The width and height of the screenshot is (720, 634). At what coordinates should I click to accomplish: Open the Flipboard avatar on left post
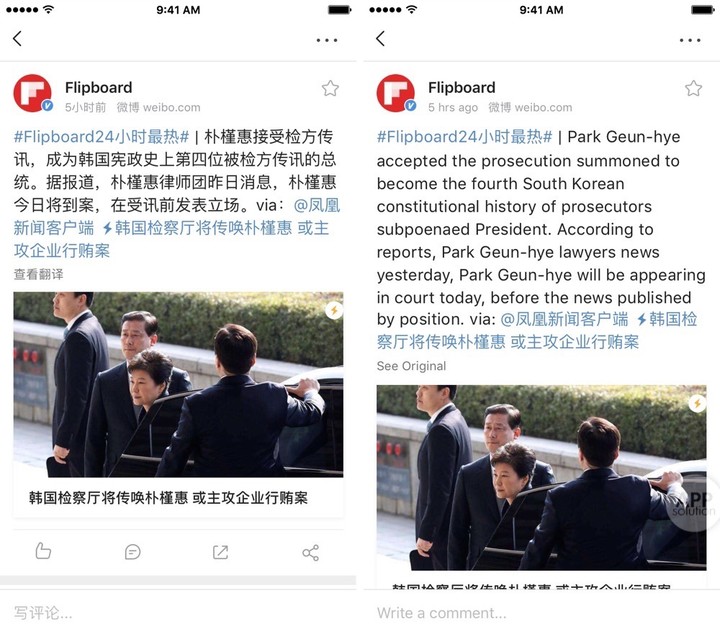point(32,93)
